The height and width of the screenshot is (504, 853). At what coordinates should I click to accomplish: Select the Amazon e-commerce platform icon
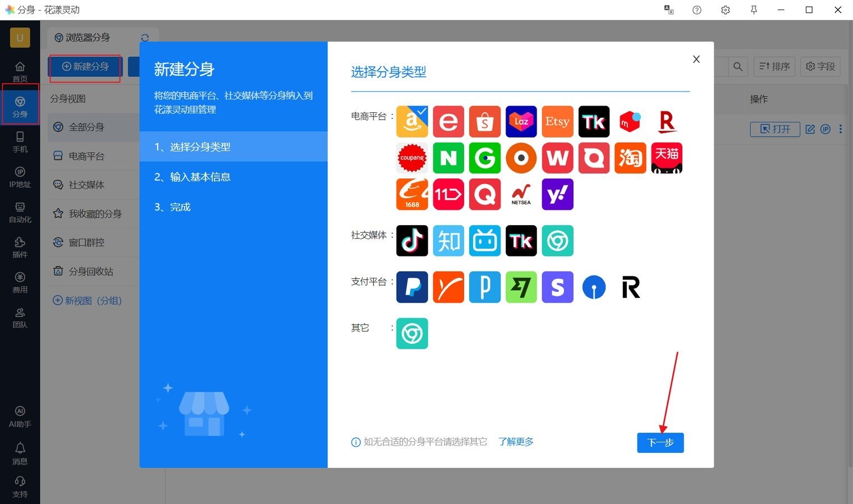click(412, 121)
